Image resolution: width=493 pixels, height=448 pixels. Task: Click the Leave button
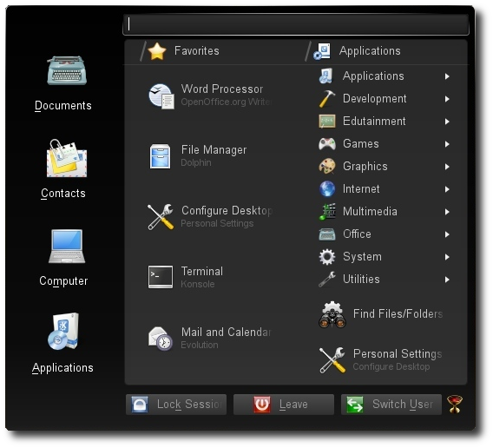284,405
